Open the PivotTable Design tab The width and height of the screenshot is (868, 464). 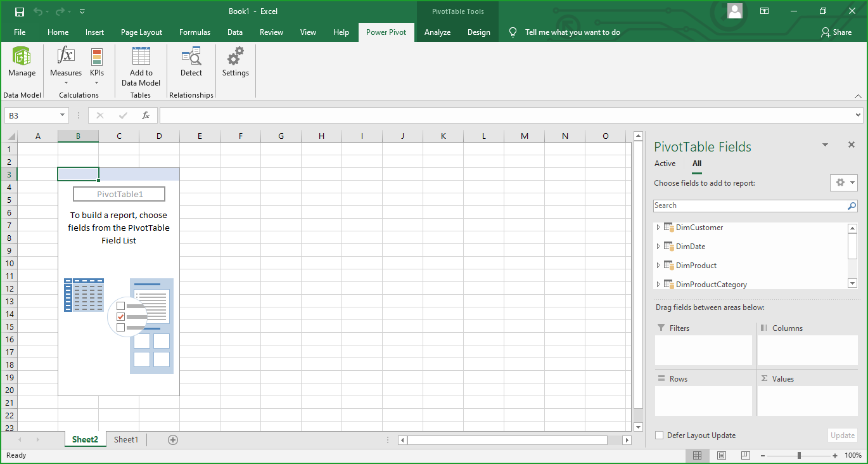tap(479, 32)
